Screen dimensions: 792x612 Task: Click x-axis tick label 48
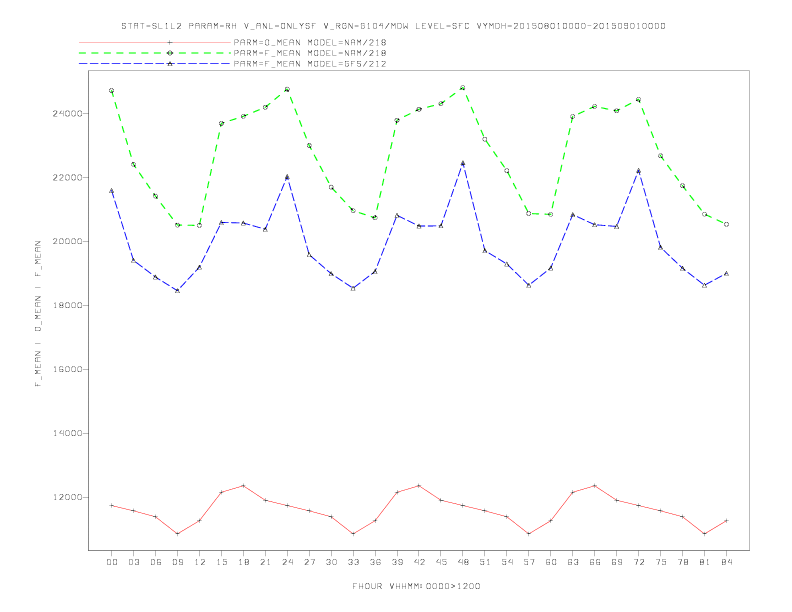463,562
